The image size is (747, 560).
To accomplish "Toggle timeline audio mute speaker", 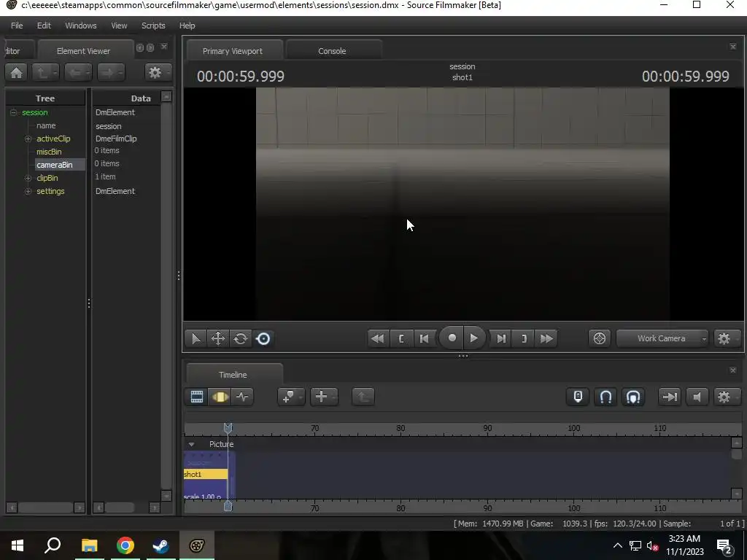I will pyautogui.click(x=697, y=397).
